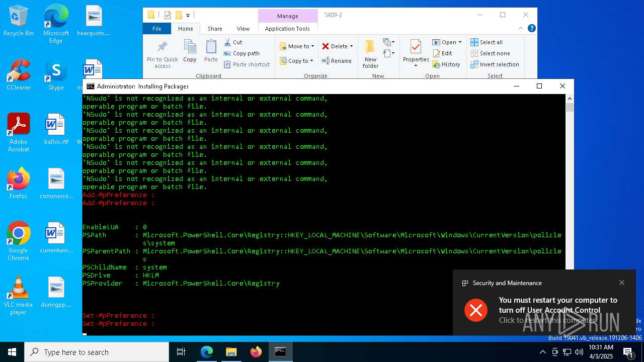Click Paste shortcut in Clipboard group
644x362 pixels.
[247, 64]
